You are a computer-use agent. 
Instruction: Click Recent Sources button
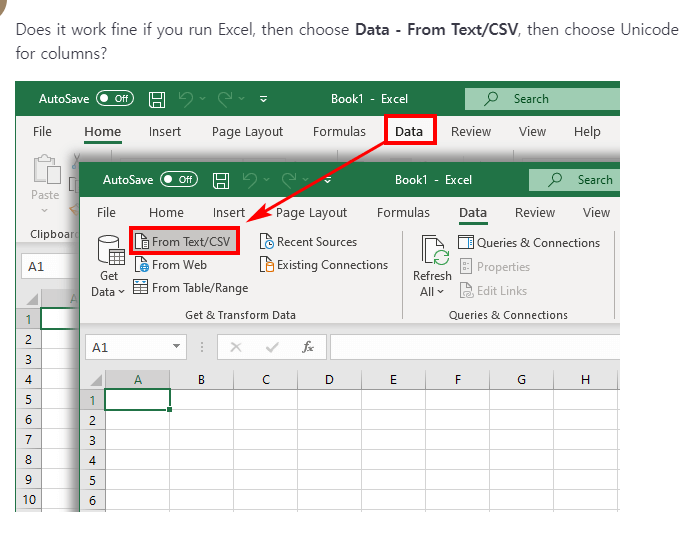click(308, 241)
